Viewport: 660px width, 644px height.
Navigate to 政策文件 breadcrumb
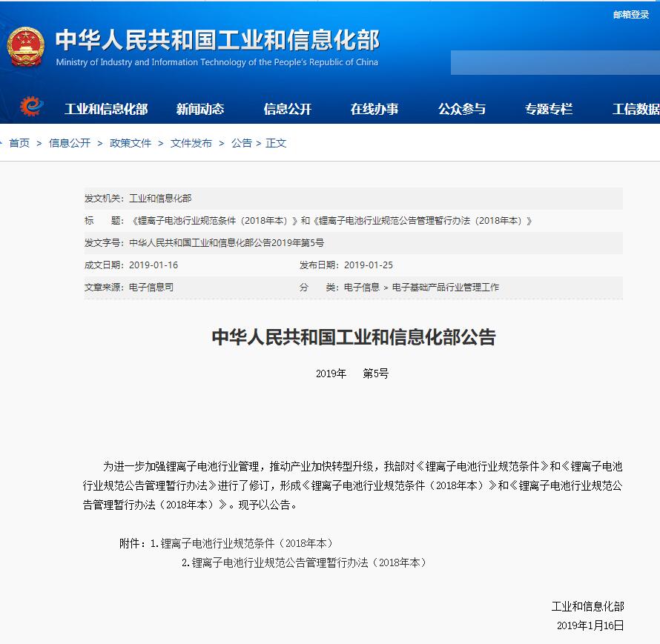(131, 143)
